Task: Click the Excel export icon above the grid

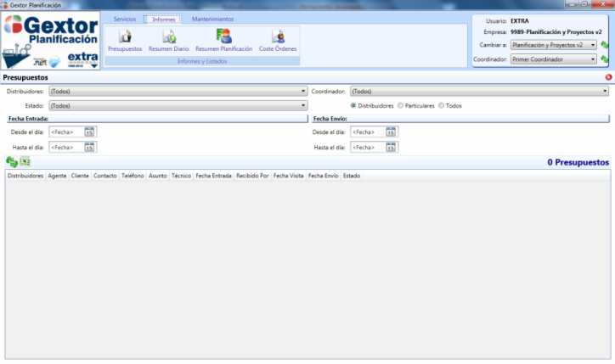Action: 25,161
